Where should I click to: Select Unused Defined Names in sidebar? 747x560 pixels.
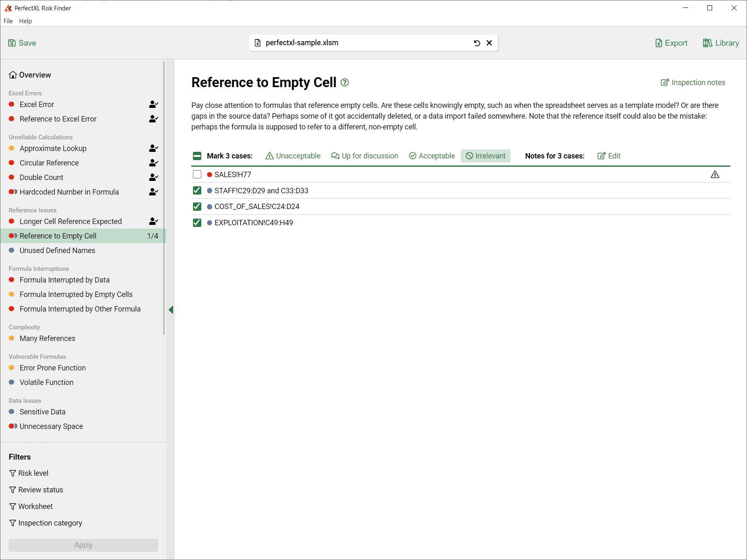[x=57, y=251]
